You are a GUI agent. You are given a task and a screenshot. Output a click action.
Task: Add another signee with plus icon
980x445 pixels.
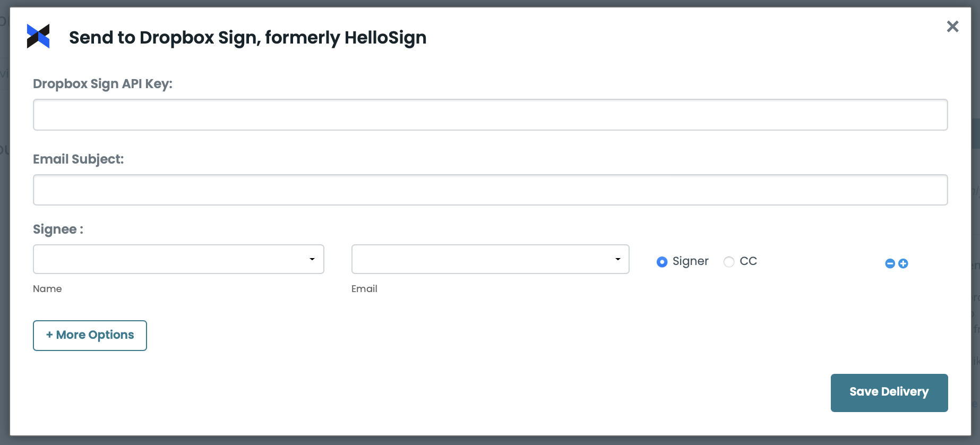click(903, 263)
